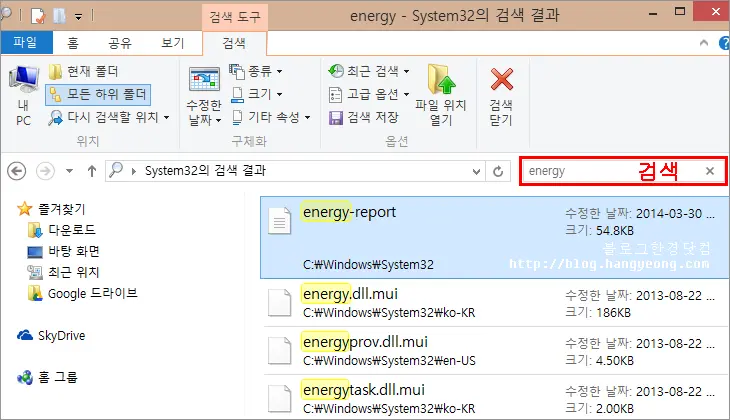Open the recent locations dropdown arrow
This screenshot has height=420, width=730.
(69, 171)
